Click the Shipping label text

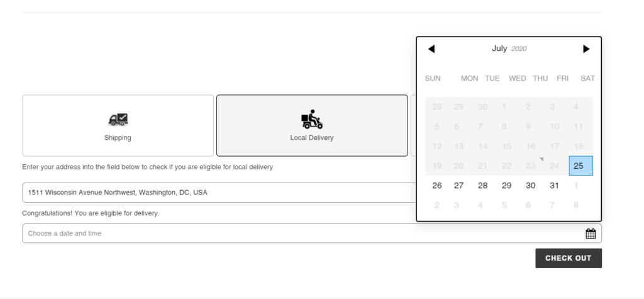click(118, 137)
